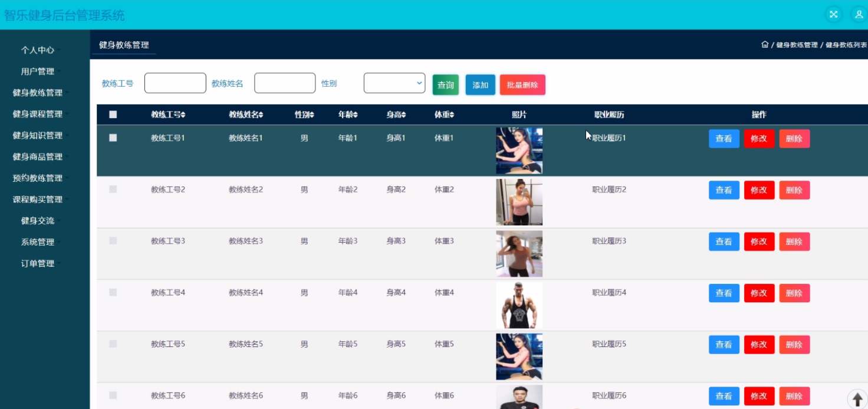Tick the select-all checkbox in table header
This screenshot has width=868, height=409.
coord(113,115)
